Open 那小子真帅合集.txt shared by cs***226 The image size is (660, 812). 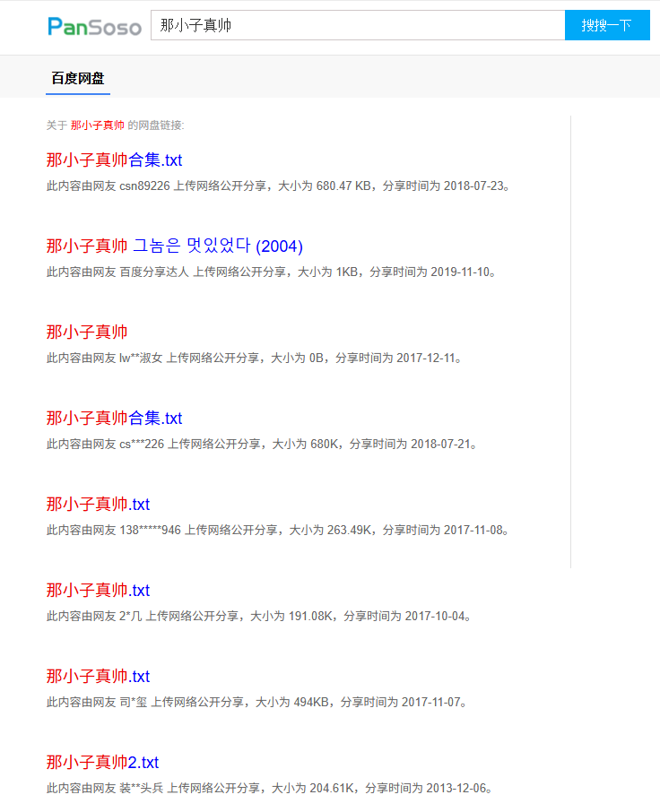click(114, 419)
